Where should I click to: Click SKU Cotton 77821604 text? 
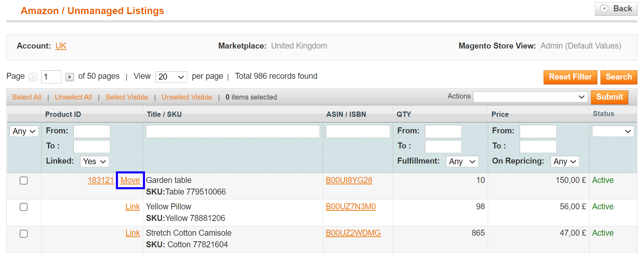click(187, 245)
